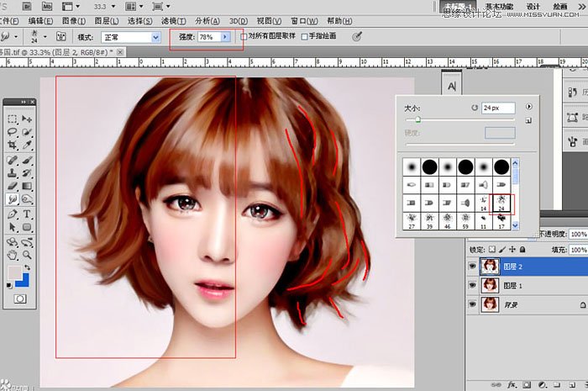This screenshot has height=391, width=588.
Task: Open the brush panel toggle icon
Action: (x=60, y=37)
